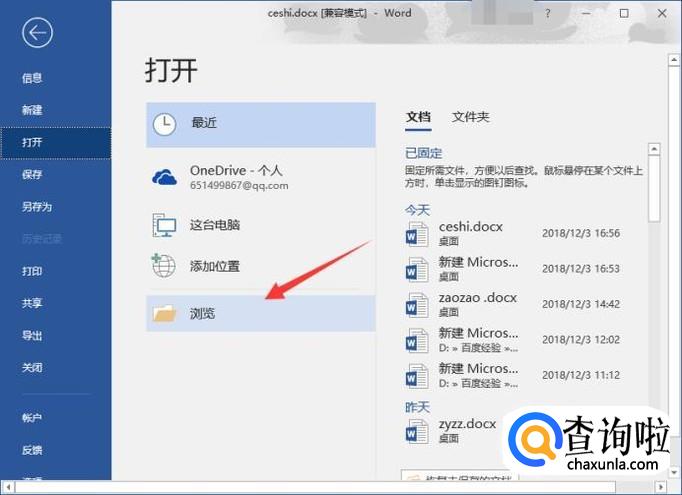Viewport: 682px width, 495px height.
Task: Click the Word icon beside zyzz.docx
Action: (x=417, y=431)
